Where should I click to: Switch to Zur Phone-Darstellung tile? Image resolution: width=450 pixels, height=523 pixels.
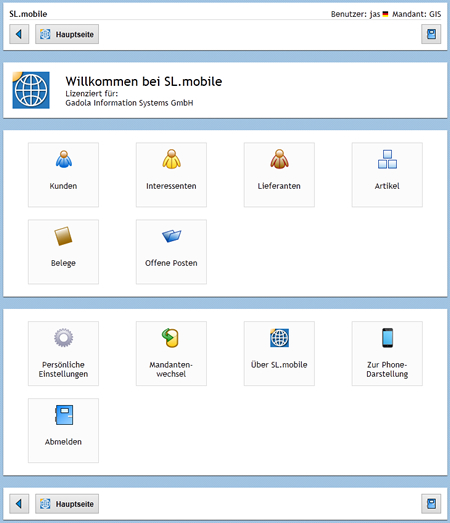(x=387, y=354)
